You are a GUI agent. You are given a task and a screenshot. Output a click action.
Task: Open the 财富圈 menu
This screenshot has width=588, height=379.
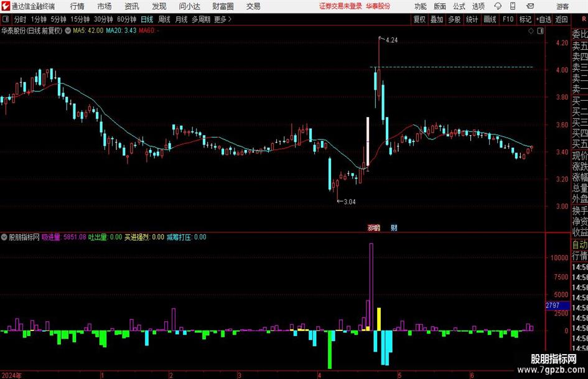(x=223, y=6)
